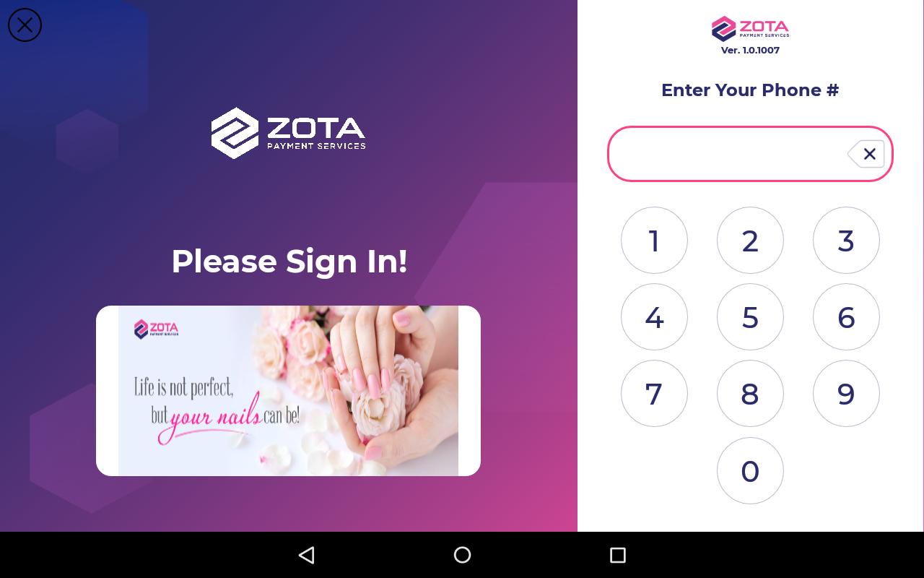Tap keypad digit 4
The width and height of the screenshot is (924, 578).
coord(654,317)
